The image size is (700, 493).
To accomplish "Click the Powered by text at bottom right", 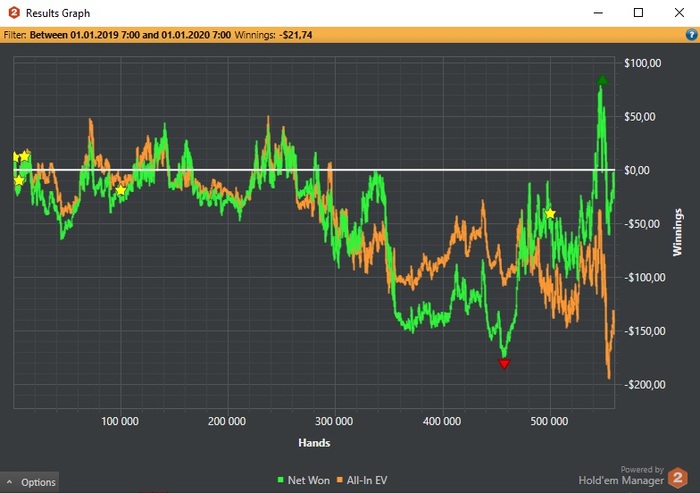I will click(642, 469).
